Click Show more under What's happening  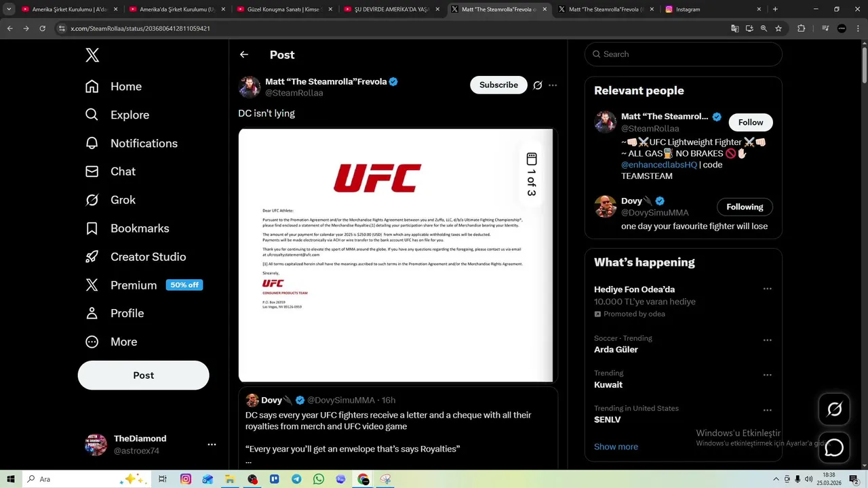616,447
